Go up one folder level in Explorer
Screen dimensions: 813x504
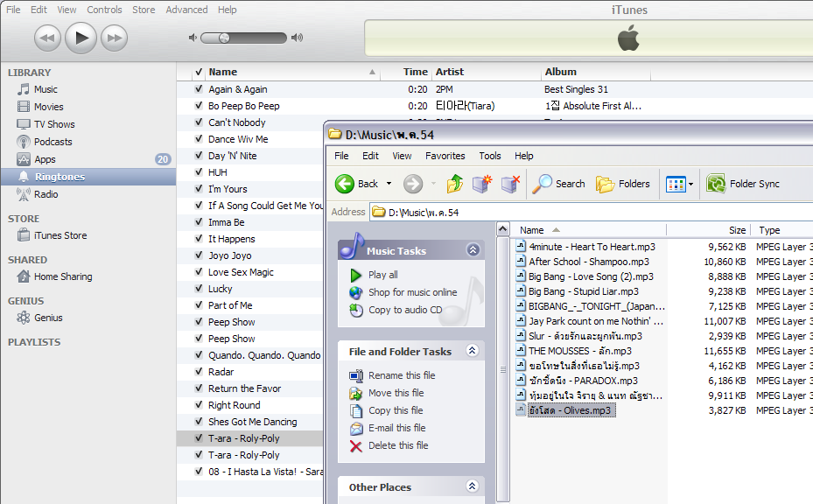coord(455,184)
